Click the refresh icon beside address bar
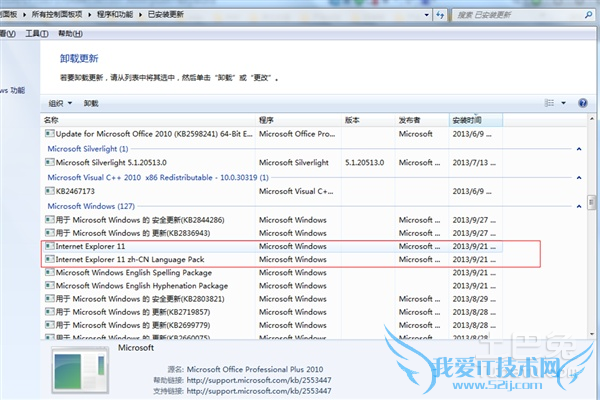 [x=440, y=15]
